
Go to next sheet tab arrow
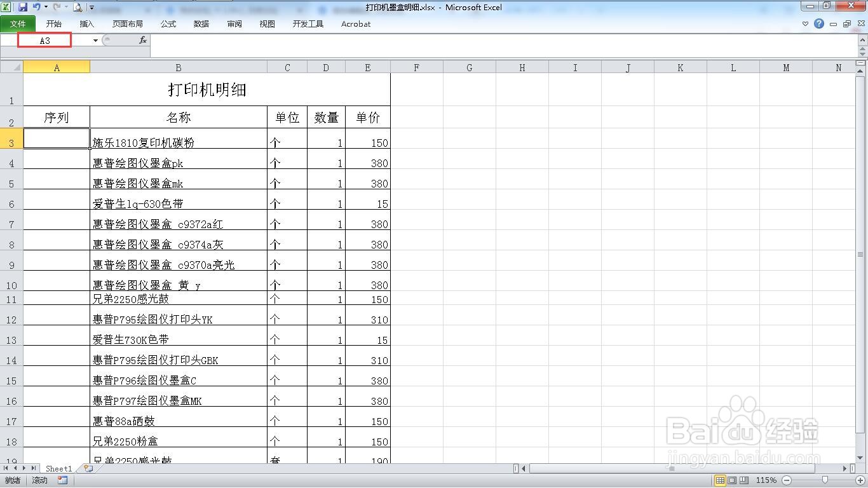(x=25, y=468)
